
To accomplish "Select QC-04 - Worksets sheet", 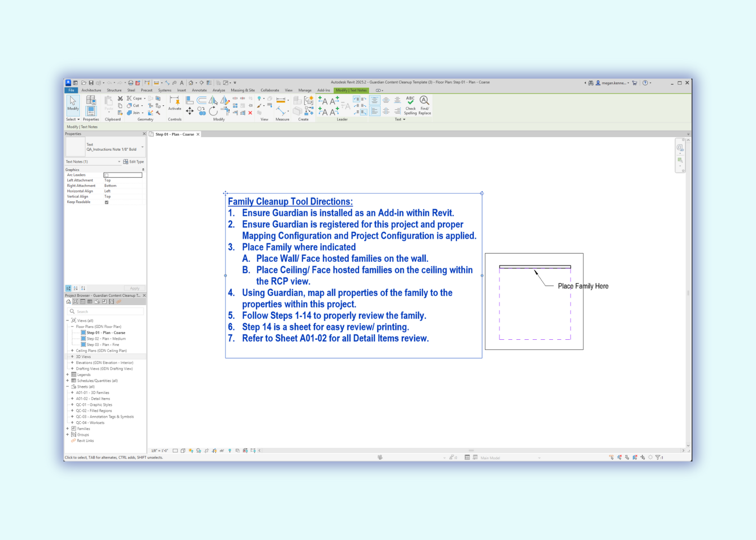I will [x=90, y=423].
